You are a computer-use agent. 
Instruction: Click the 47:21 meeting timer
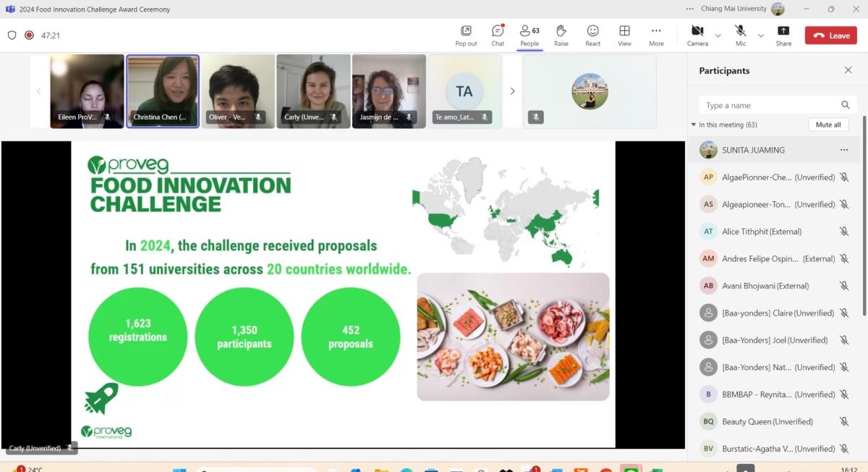(x=51, y=35)
